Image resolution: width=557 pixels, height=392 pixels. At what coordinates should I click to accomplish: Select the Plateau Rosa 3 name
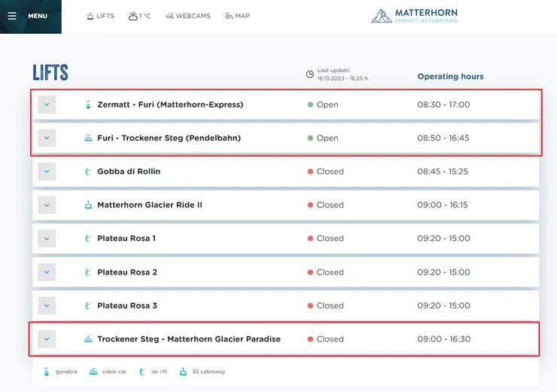click(x=127, y=305)
